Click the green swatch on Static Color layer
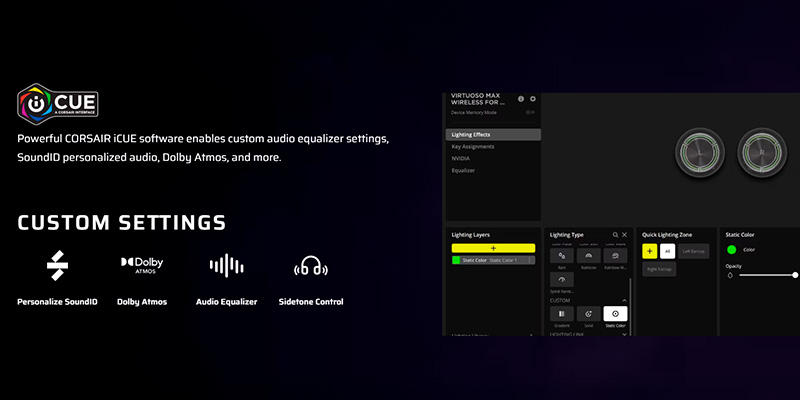Image resolution: width=800 pixels, height=400 pixels. click(x=456, y=260)
